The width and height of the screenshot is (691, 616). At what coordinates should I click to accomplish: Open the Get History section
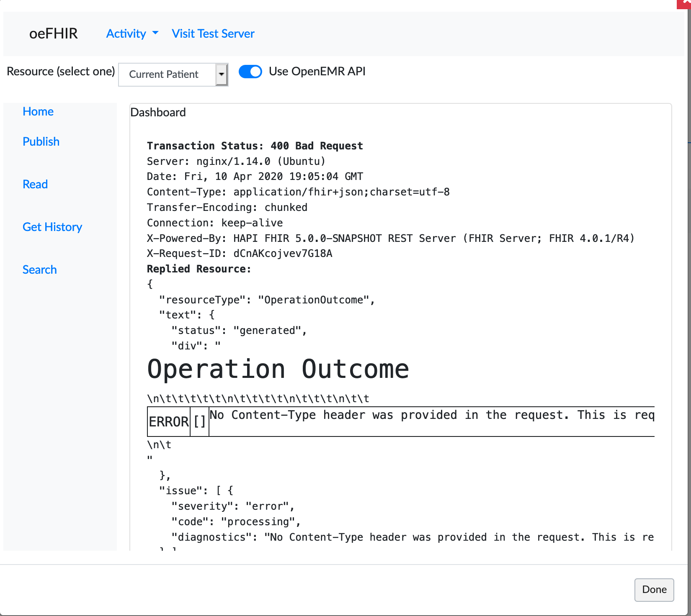coord(52,227)
